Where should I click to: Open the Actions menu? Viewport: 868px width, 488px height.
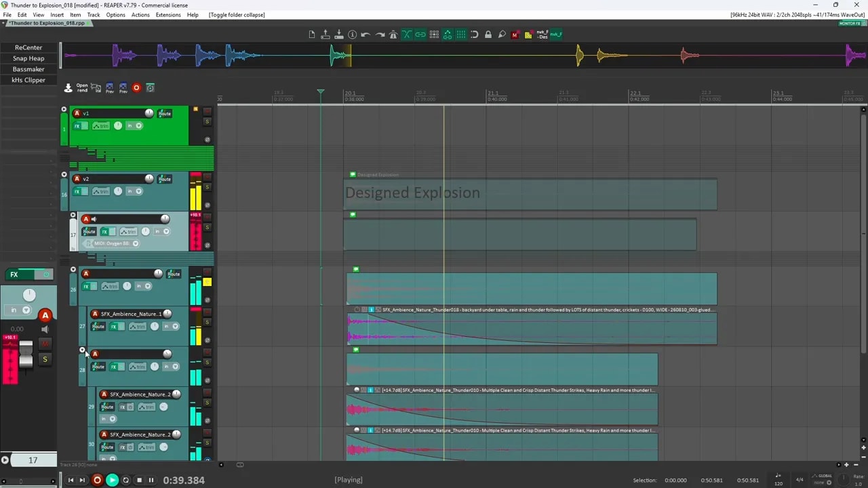(x=140, y=15)
